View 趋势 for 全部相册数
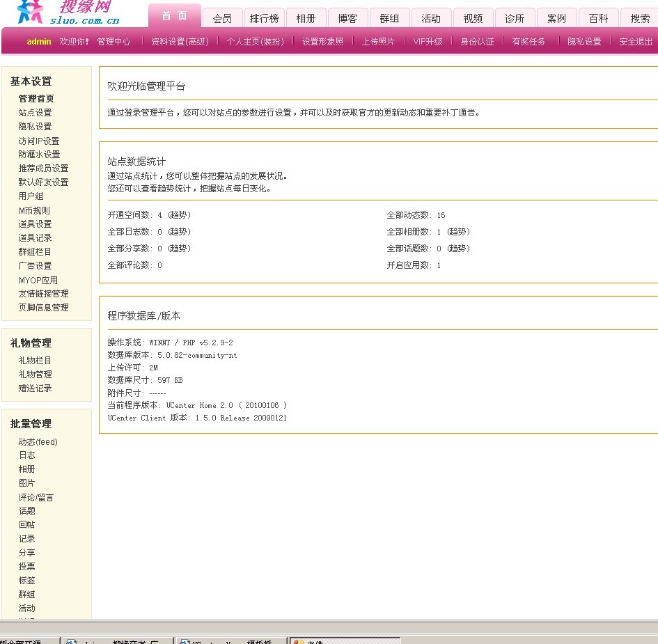The width and height of the screenshot is (658, 644). [x=458, y=232]
